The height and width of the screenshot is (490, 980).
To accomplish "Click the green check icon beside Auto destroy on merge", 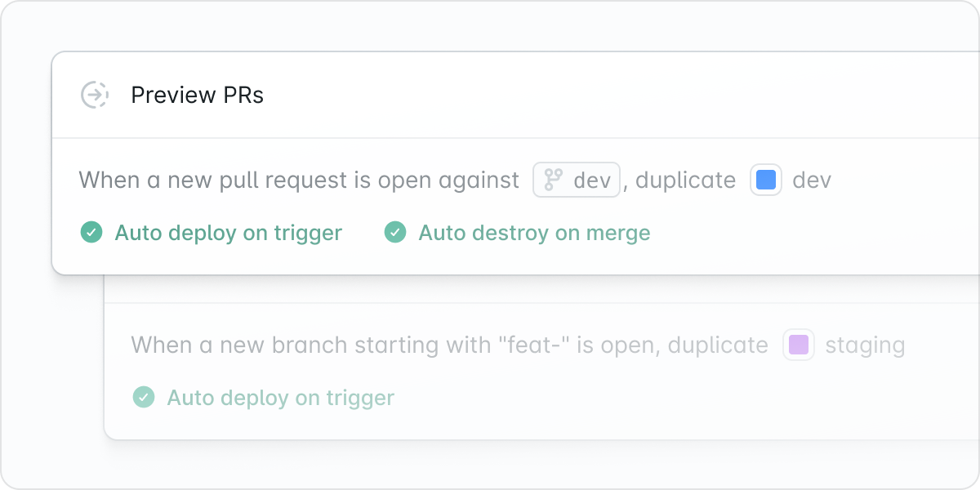I will click(x=395, y=233).
